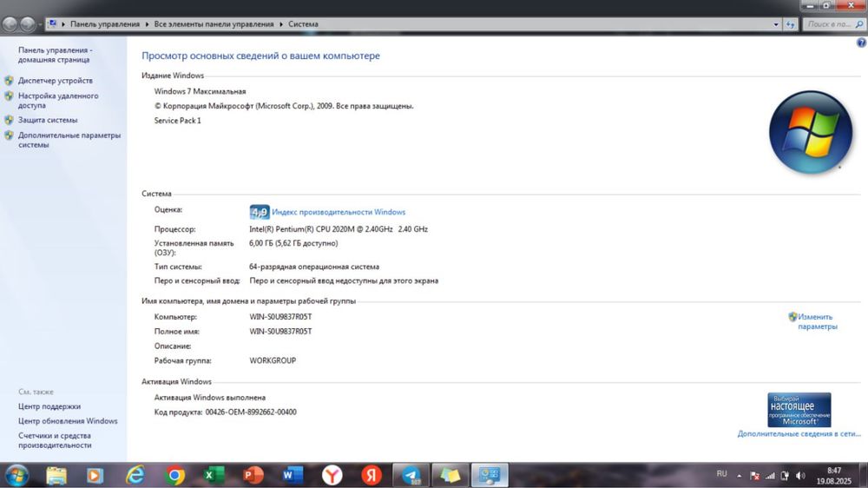Open Excel from the taskbar
The height and width of the screenshot is (488, 868).
[x=214, y=475]
